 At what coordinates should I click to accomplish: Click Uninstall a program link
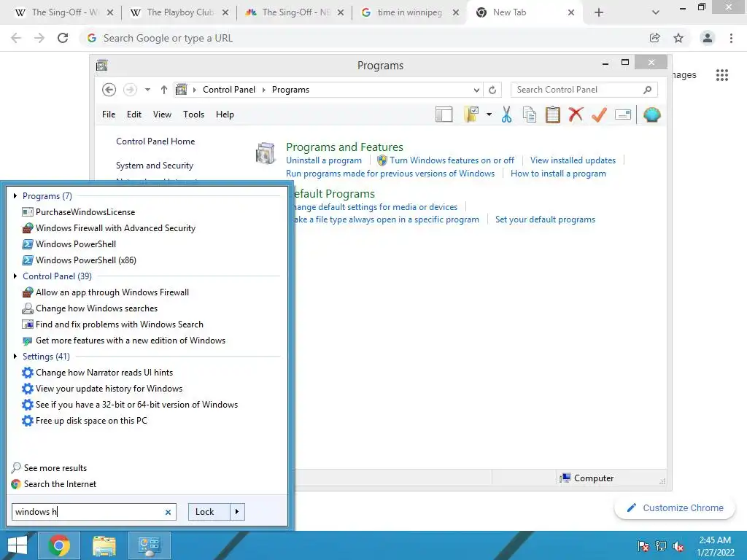pos(323,160)
